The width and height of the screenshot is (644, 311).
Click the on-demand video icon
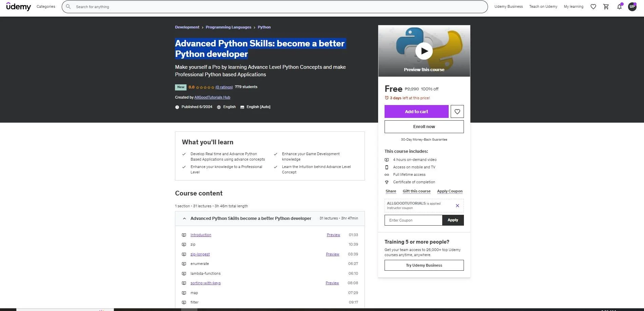tap(387, 160)
